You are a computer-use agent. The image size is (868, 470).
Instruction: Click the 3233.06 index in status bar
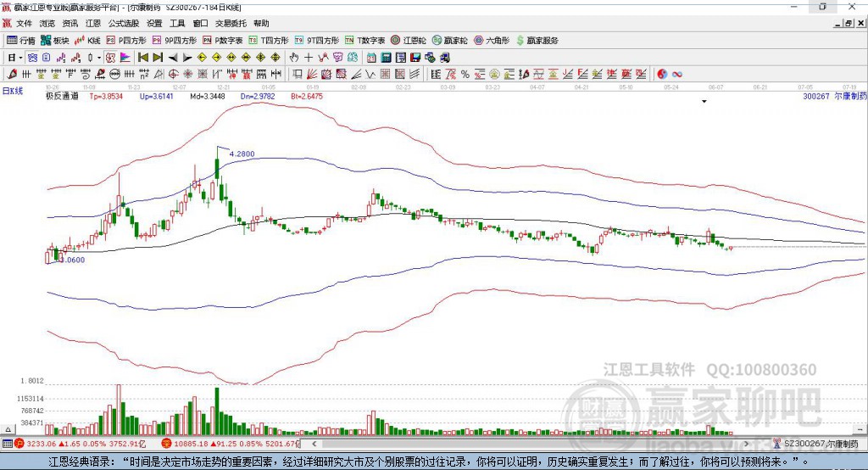pos(42,444)
